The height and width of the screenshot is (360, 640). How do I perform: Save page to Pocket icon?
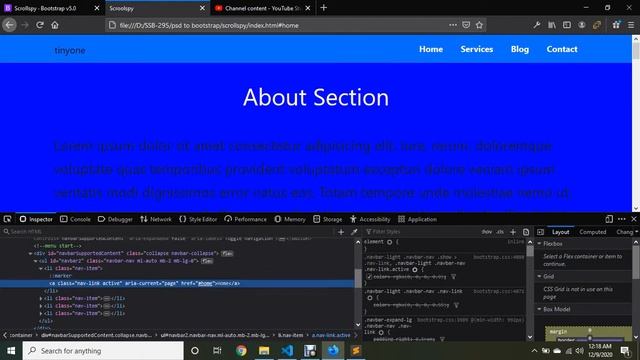click(466, 25)
